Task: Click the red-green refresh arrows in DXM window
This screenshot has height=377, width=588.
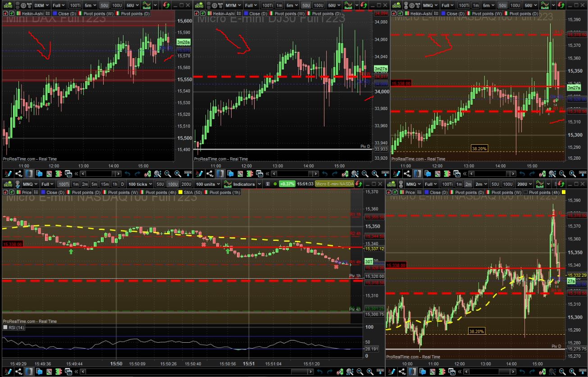Action: coord(166,5)
